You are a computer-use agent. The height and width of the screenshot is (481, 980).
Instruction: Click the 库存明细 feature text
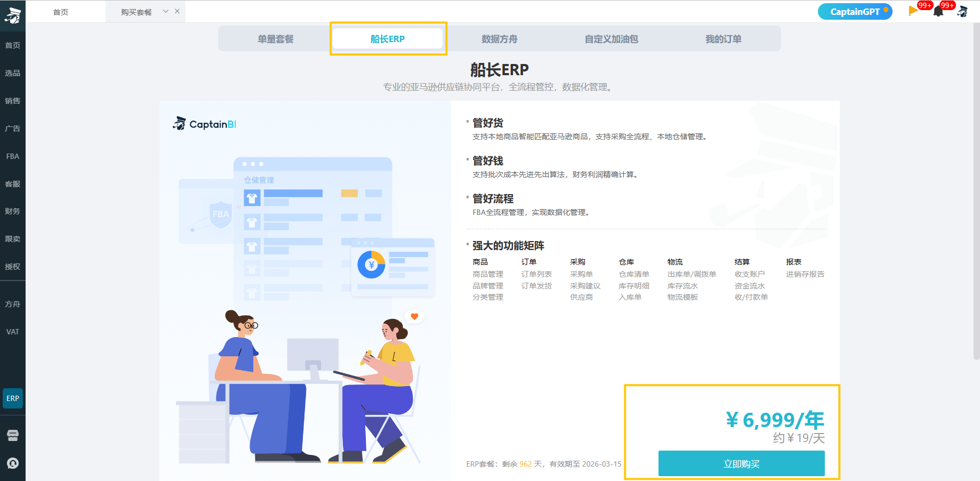coord(634,286)
